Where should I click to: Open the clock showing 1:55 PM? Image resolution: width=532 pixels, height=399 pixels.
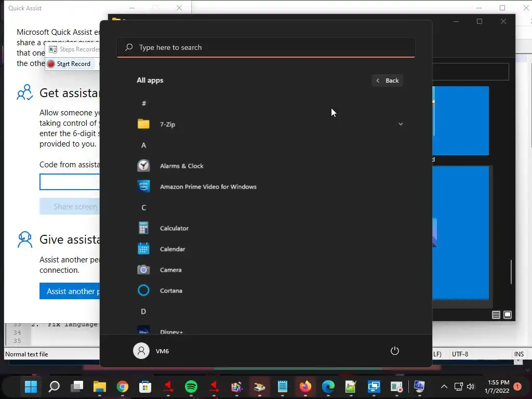point(497,387)
